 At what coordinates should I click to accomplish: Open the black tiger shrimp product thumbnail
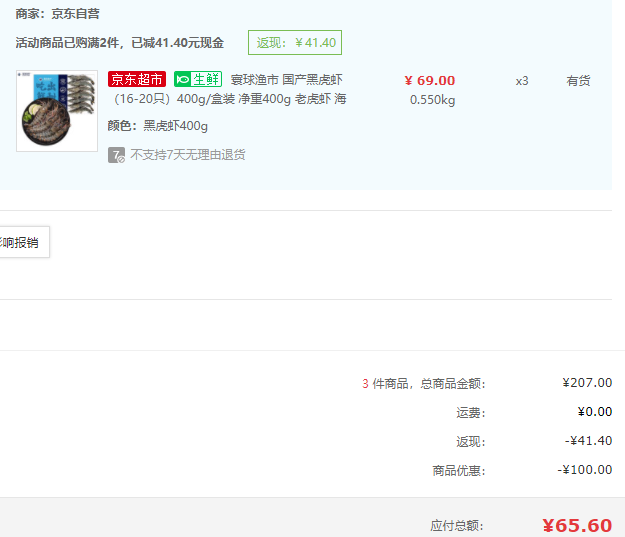coord(57,111)
